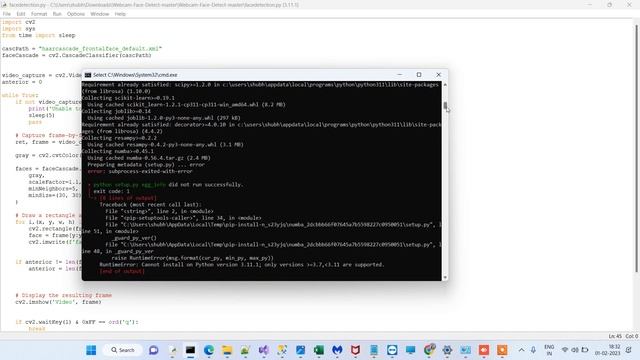The height and width of the screenshot is (360, 640).
Task: Open Chrome from the taskbar
Action: pos(429,350)
